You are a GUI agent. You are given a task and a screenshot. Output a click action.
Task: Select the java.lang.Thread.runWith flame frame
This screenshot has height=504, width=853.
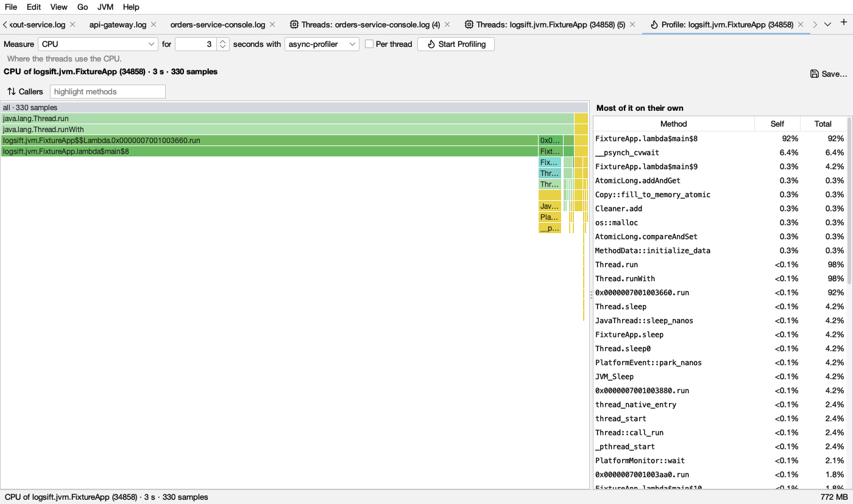pos(288,130)
